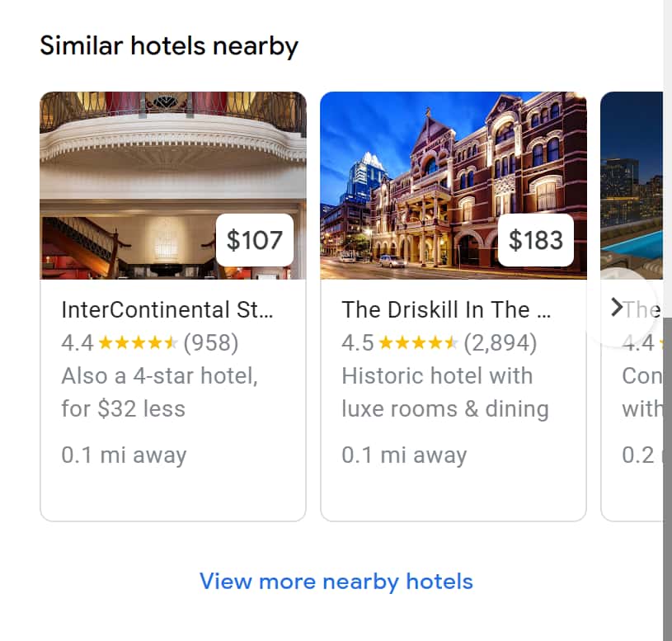Image resolution: width=672 pixels, height=641 pixels.
Task: Click the "Similar hotels nearby" heading
Action: tap(169, 45)
